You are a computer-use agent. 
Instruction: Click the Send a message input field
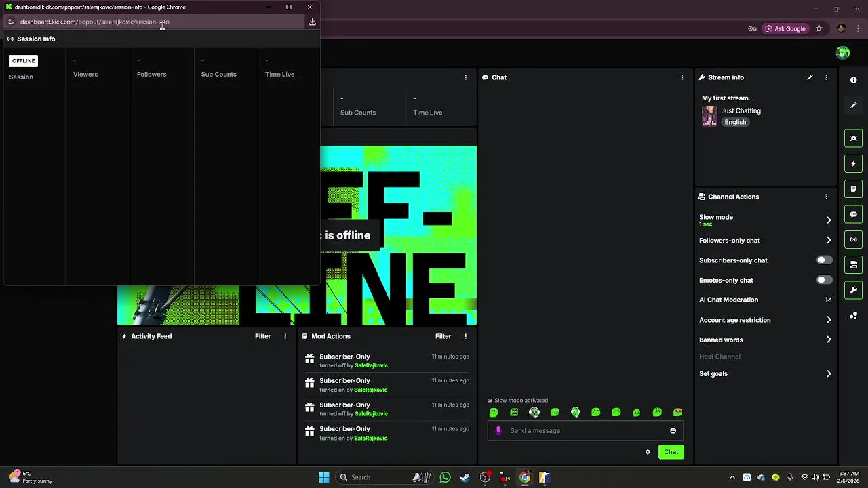(x=585, y=430)
